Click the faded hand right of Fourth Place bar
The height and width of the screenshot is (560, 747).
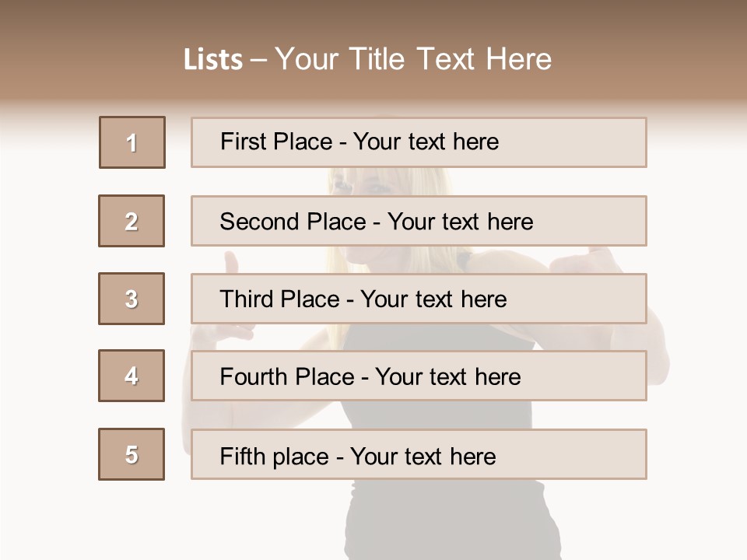click(x=656, y=366)
